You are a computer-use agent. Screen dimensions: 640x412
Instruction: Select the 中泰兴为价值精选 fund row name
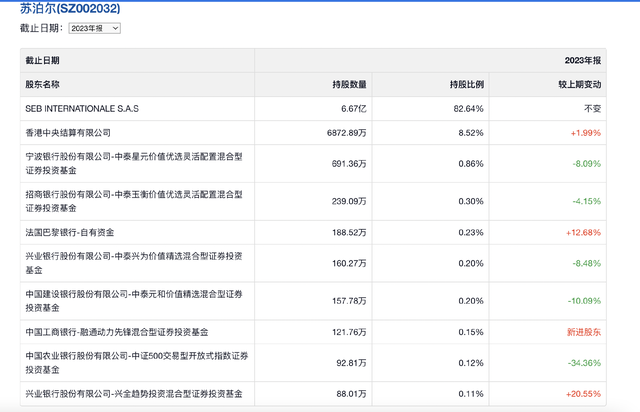pos(134,263)
